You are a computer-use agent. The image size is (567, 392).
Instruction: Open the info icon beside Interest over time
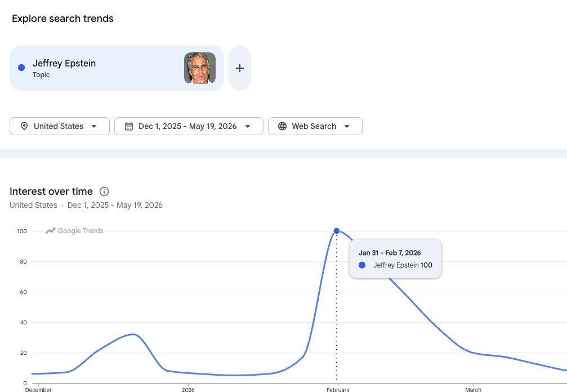(x=104, y=191)
